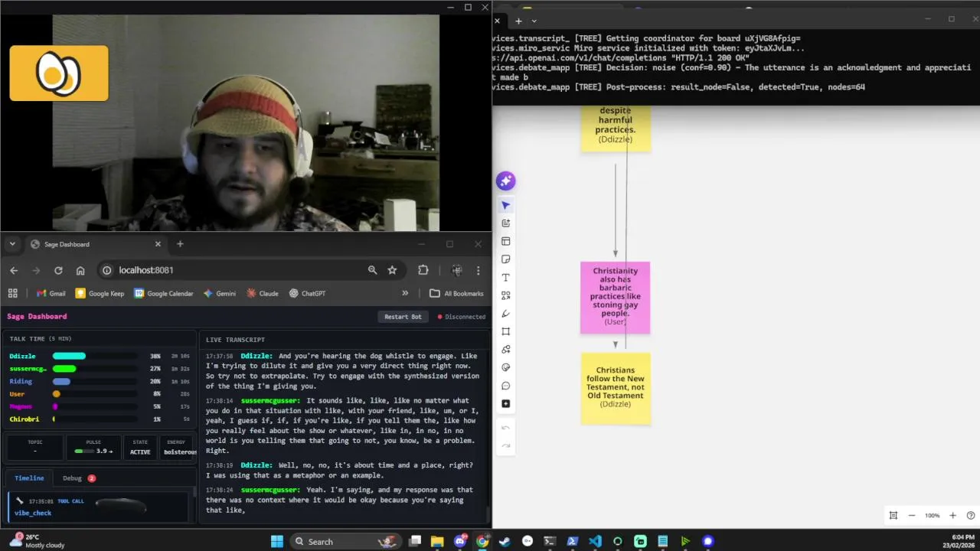Open the All Bookmarks folder
The height and width of the screenshot is (551, 980).
pyautogui.click(x=456, y=293)
